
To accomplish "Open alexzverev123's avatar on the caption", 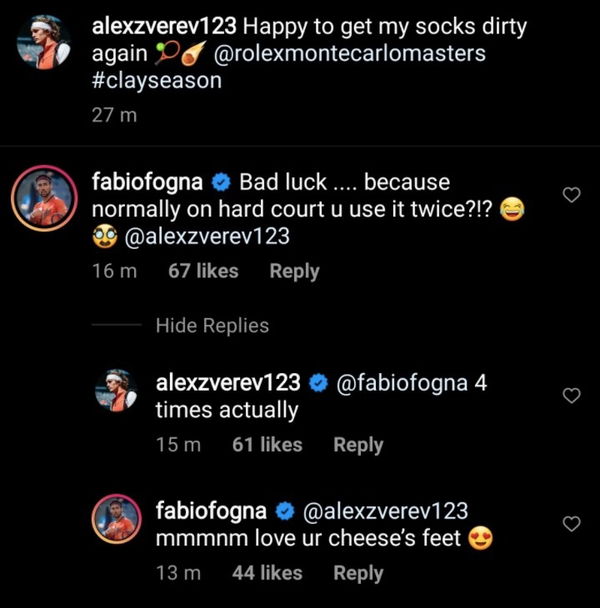I will (43, 43).
